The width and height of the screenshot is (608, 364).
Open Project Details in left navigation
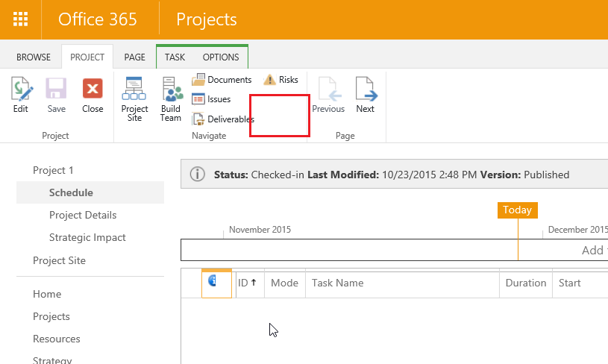pyautogui.click(x=83, y=215)
